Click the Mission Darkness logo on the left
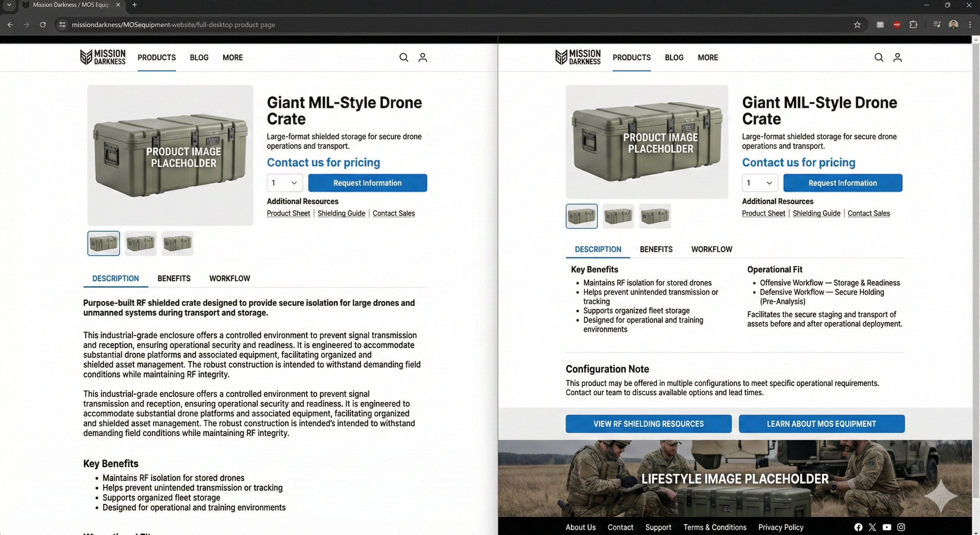This screenshot has width=980, height=535. click(x=102, y=57)
